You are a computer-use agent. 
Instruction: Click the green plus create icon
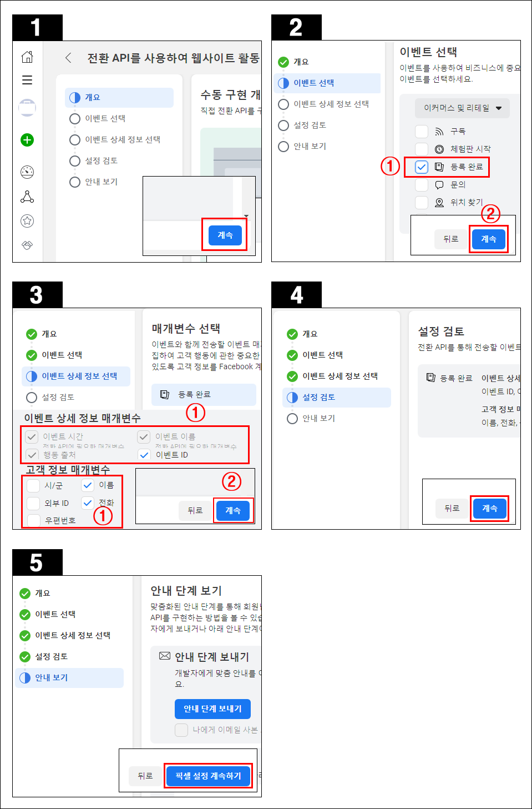(27, 140)
